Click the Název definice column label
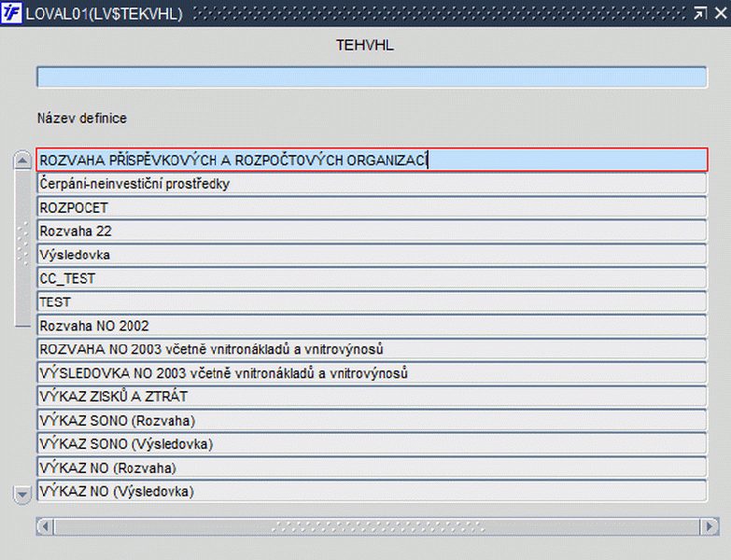The height and width of the screenshot is (560, 731). pyautogui.click(x=82, y=119)
